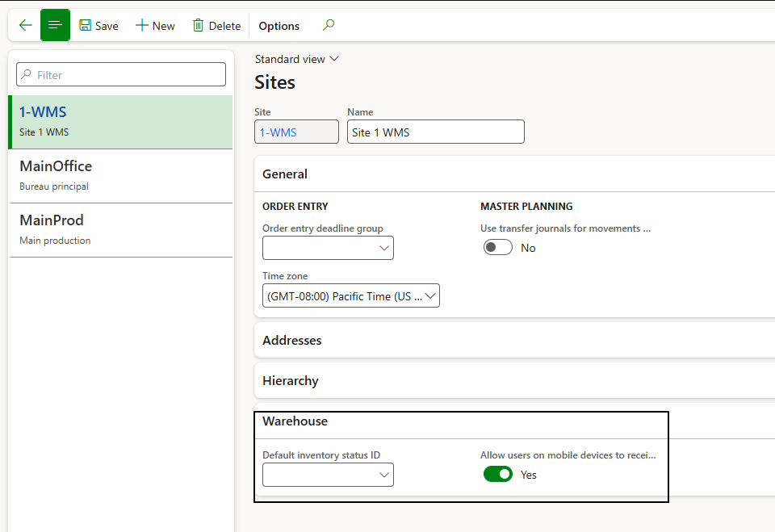Click the back arrow icon
The width and height of the screenshot is (775, 532).
click(x=25, y=26)
